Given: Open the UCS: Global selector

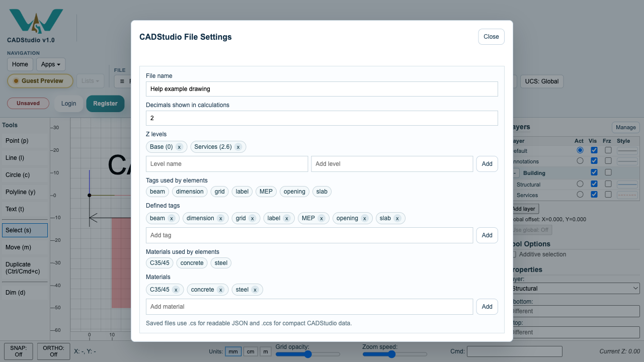Looking at the screenshot, I should click(542, 81).
